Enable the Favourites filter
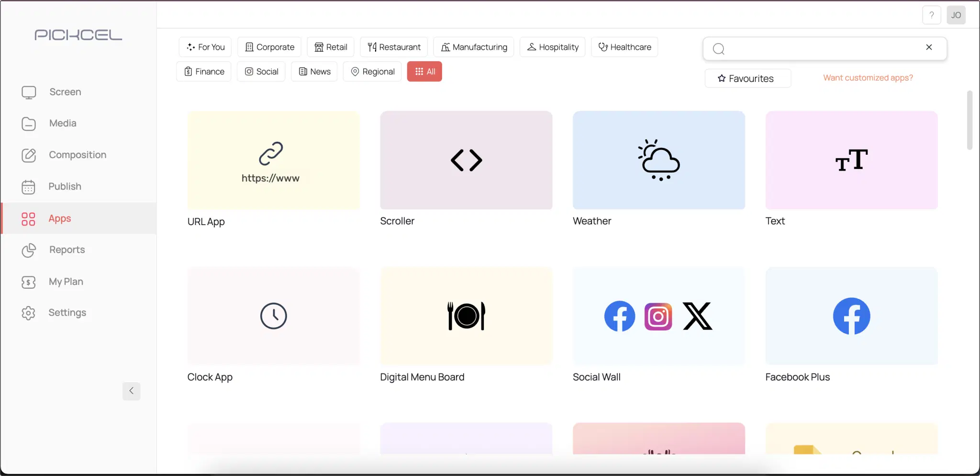 747,78
